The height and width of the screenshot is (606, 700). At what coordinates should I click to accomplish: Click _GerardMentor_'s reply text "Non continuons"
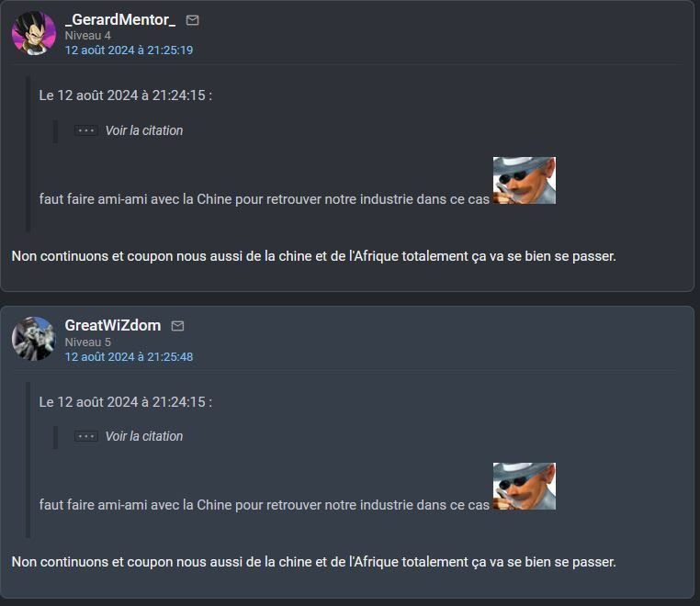click(60, 256)
